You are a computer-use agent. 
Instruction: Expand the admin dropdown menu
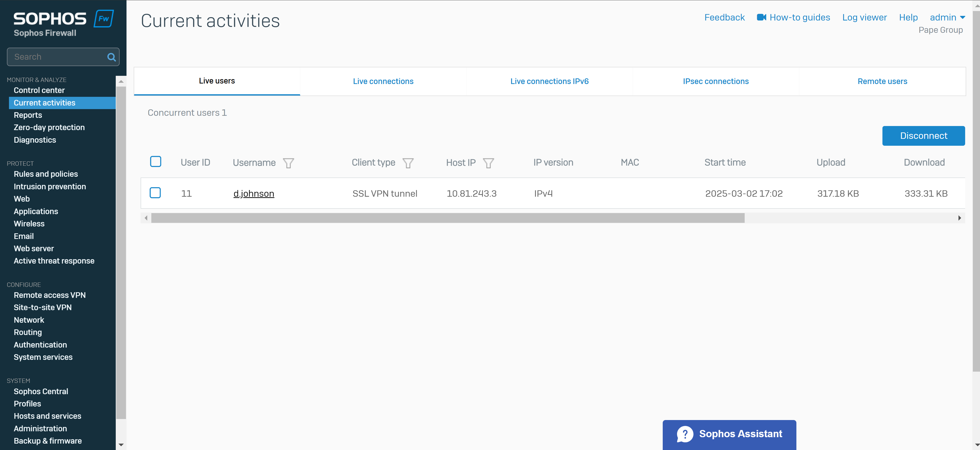(947, 17)
